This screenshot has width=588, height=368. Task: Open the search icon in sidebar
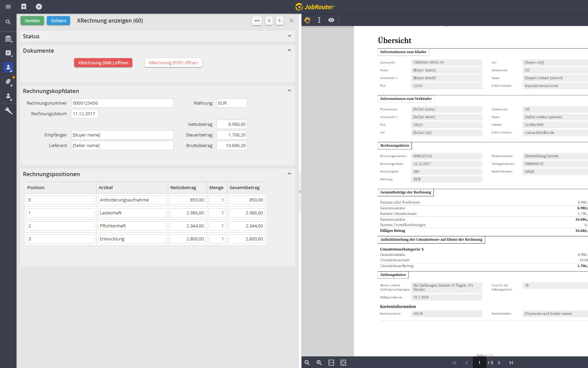click(x=8, y=22)
